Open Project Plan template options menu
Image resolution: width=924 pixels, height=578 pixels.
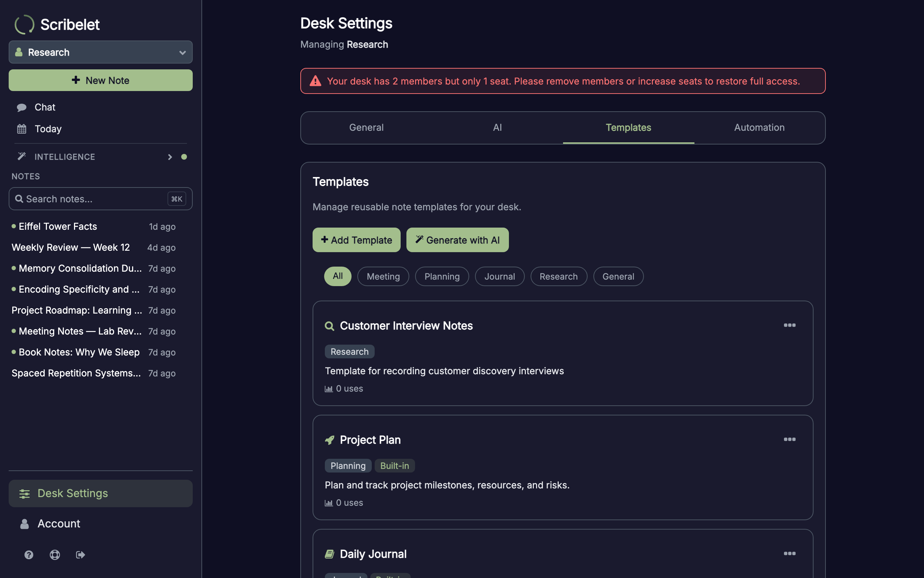[790, 440]
